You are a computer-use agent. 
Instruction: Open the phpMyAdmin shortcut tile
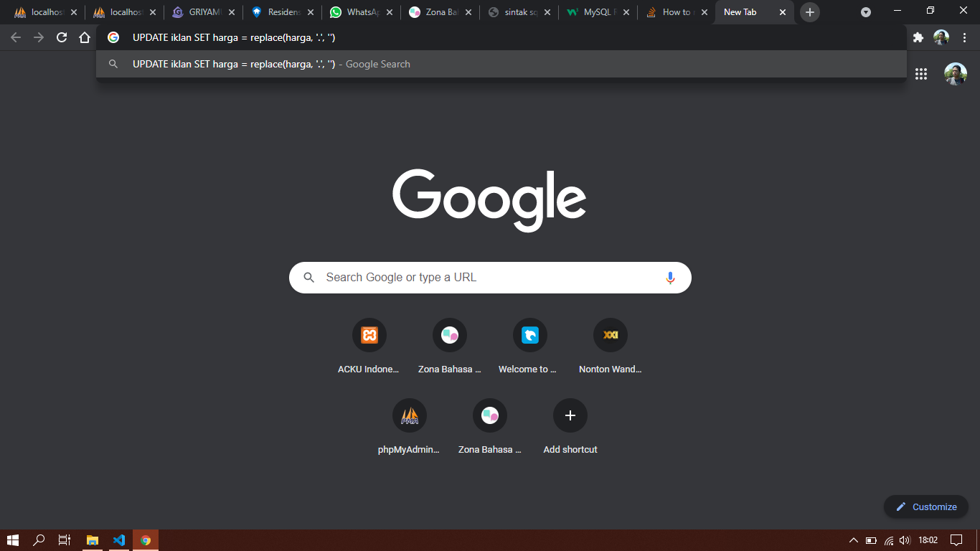point(410,415)
